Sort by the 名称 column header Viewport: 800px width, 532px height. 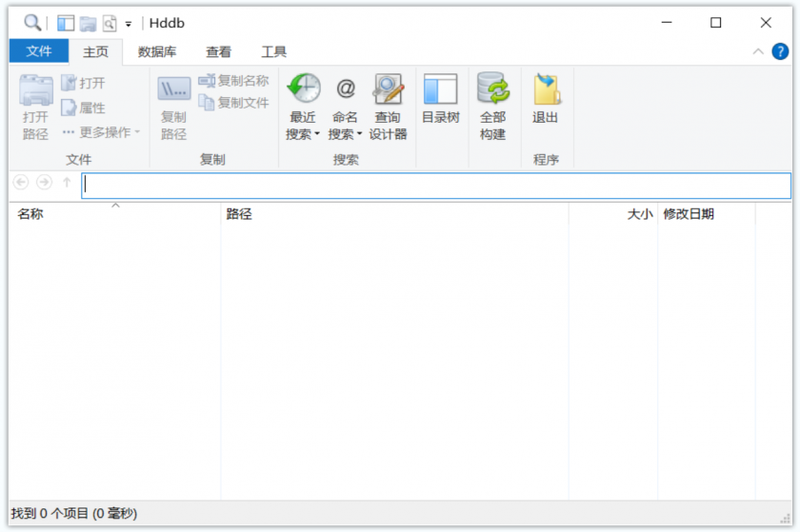click(115, 214)
